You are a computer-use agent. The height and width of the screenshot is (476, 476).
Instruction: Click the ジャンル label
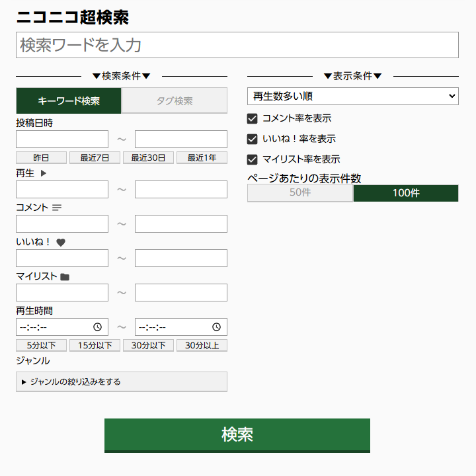pos(33,361)
